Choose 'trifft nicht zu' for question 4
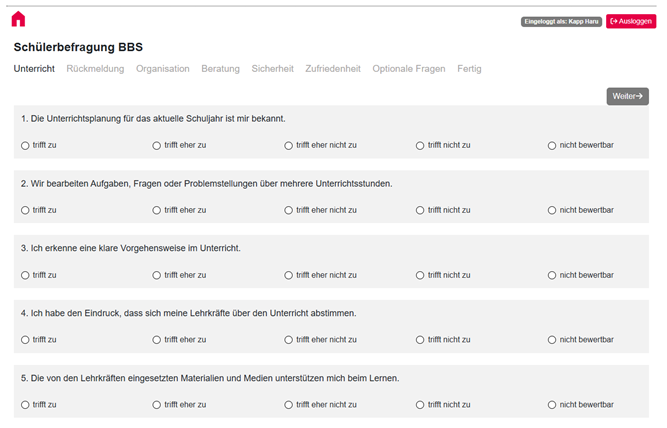This screenshot has height=428, width=667. coord(420,340)
